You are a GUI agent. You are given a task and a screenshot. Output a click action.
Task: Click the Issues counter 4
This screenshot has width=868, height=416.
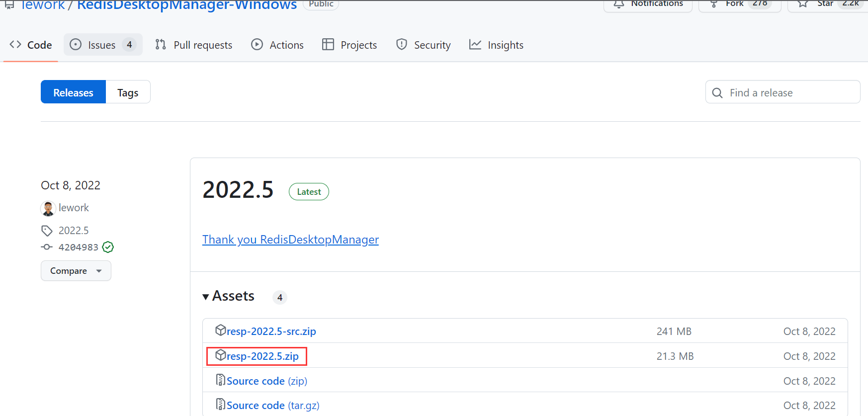pyautogui.click(x=129, y=45)
